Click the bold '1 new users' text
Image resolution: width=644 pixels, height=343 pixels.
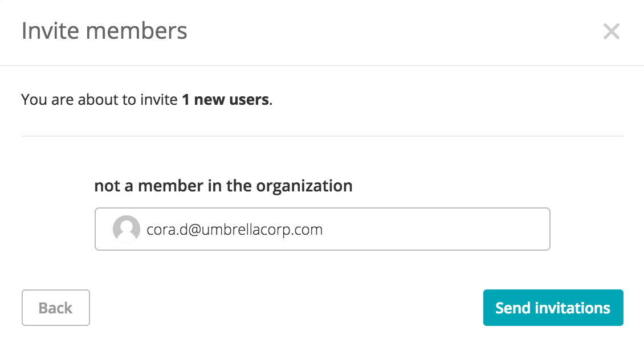click(x=226, y=99)
